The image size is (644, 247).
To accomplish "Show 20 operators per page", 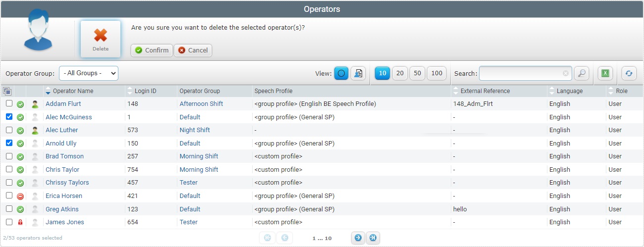I will point(400,73).
